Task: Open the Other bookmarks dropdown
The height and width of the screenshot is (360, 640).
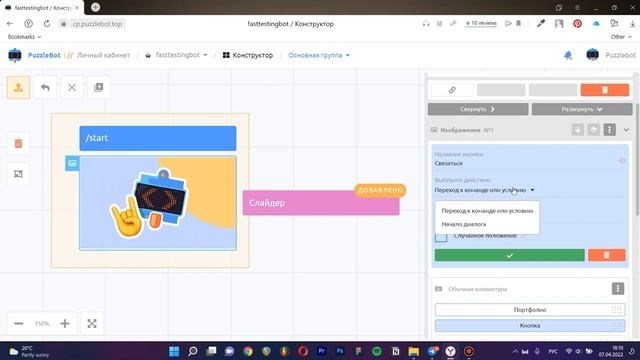Action: coord(621,37)
